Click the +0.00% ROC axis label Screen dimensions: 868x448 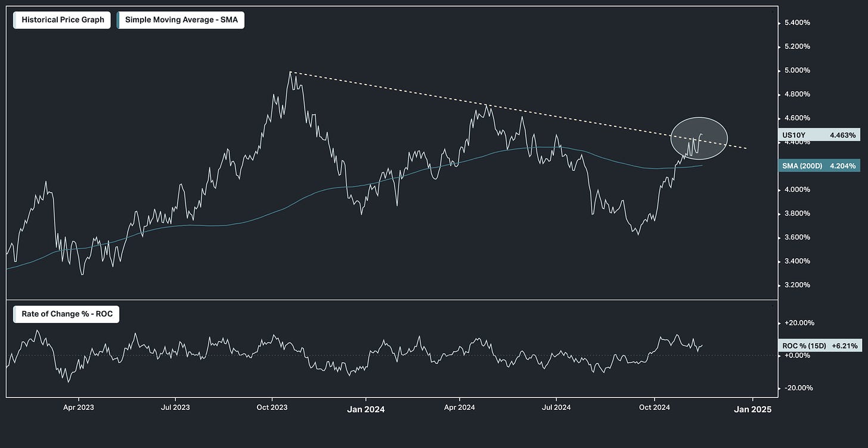tap(798, 355)
